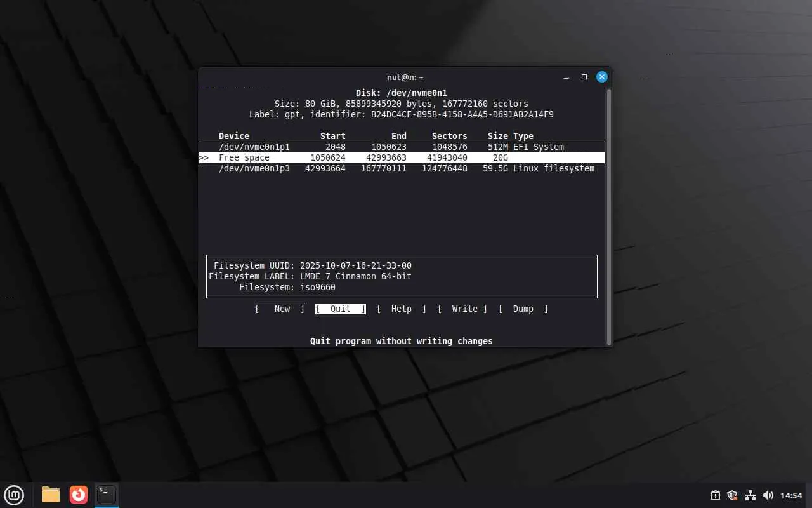Click the wired network tray icon

pyautogui.click(x=750, y=495)
